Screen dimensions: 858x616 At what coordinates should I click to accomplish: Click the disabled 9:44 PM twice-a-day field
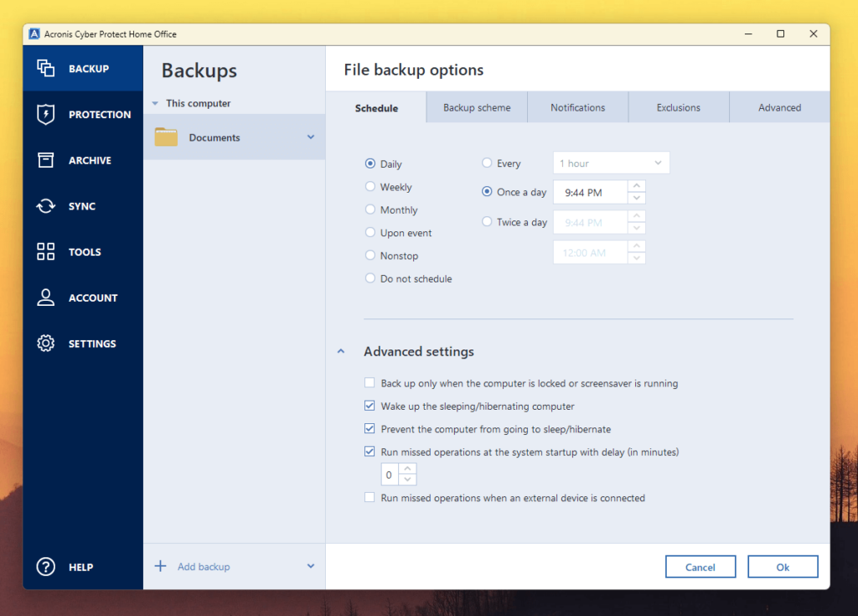click(591, 222)
